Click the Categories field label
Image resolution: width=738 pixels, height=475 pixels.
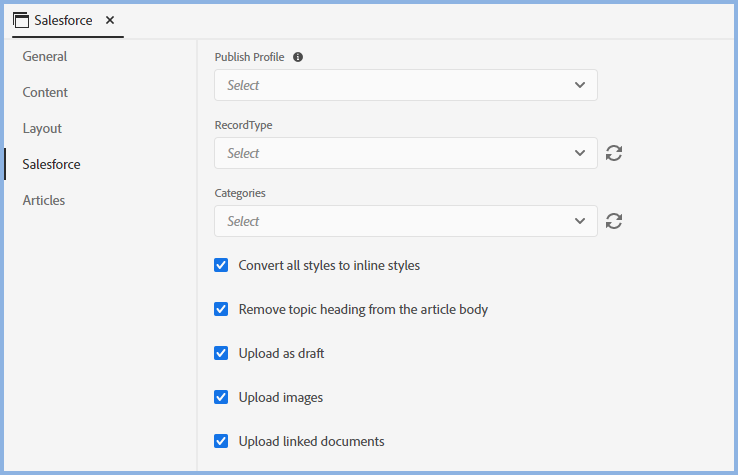click(x=240, y=193)
